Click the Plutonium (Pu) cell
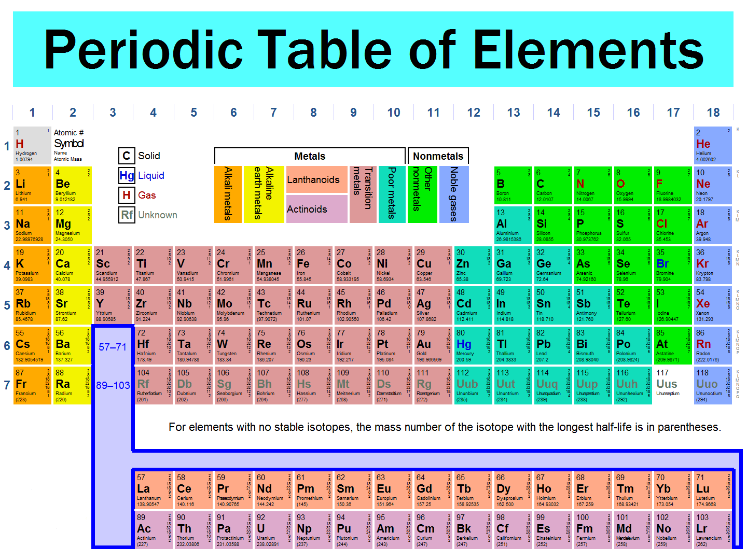The width and height of the screenshot is (747, 560). pyautogui.click(x=353, y=530)
